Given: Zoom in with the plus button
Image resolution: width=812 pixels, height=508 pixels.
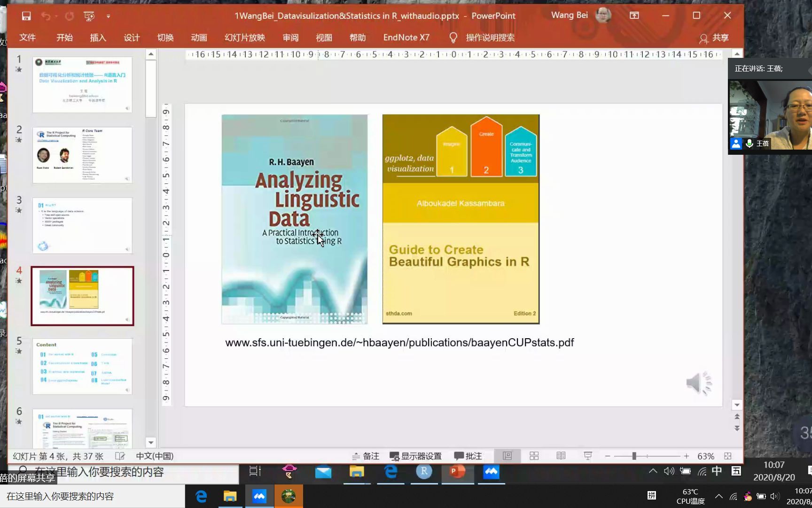Looking at the screenshot, I should (687, 456).
